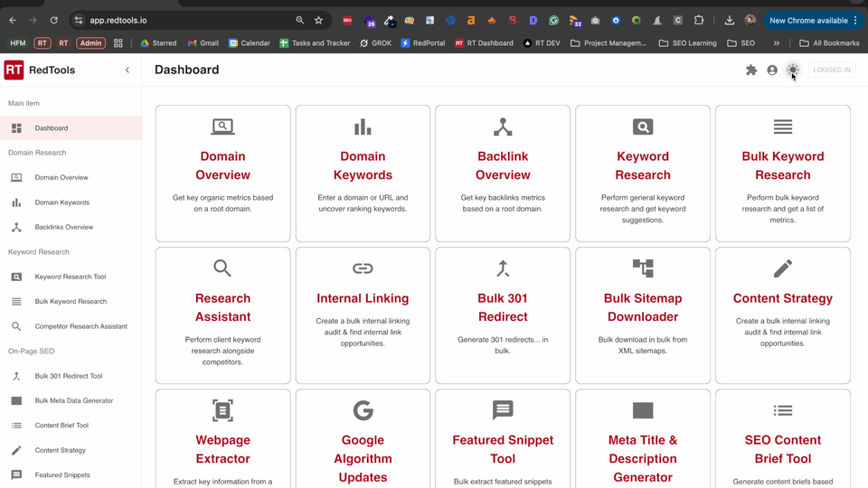Open the Research Assistant card title

tap(222, 307)
